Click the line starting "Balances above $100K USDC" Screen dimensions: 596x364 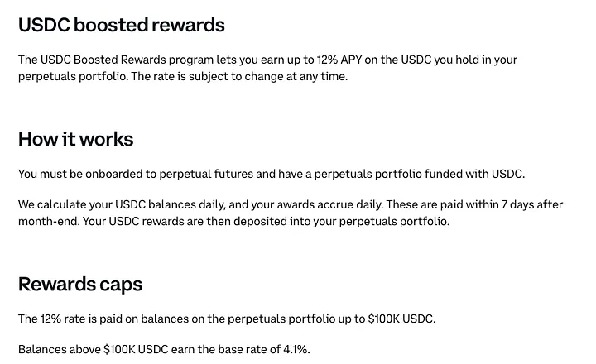[x=164, y=349]
